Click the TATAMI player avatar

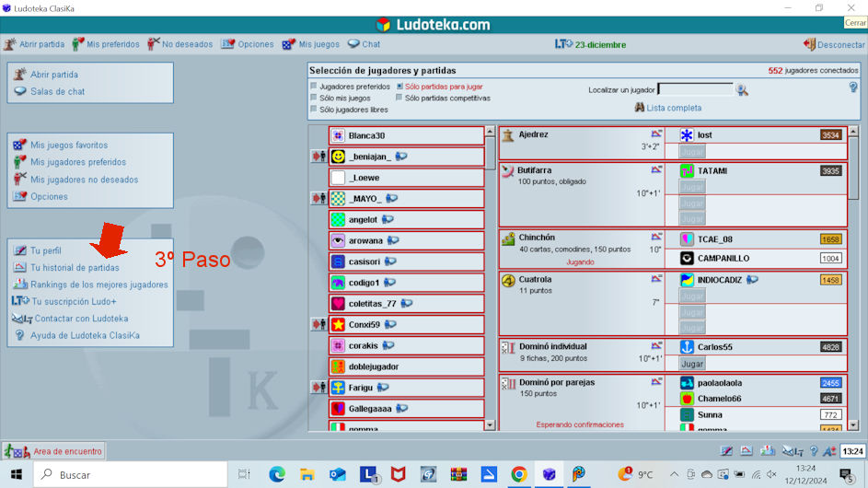pos(687,171)
